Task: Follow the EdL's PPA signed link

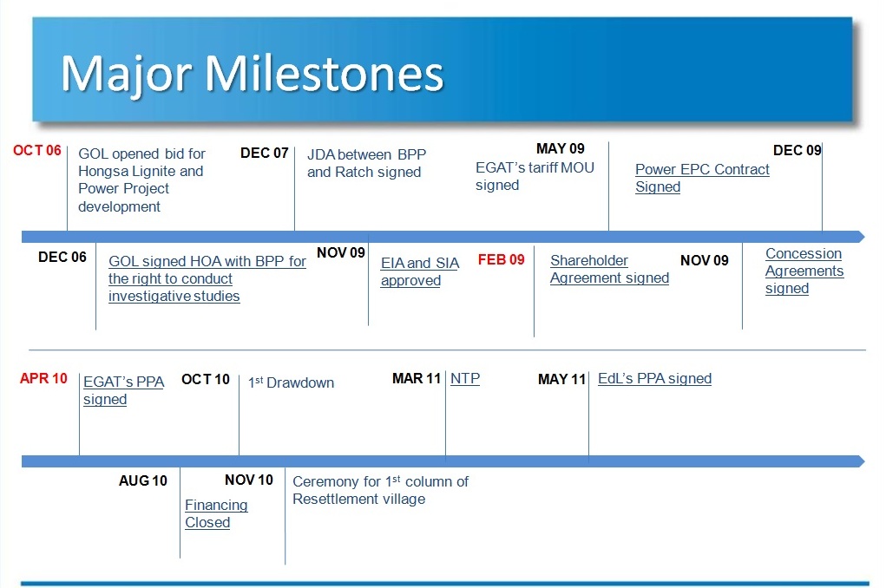Action: click(654, 378)
